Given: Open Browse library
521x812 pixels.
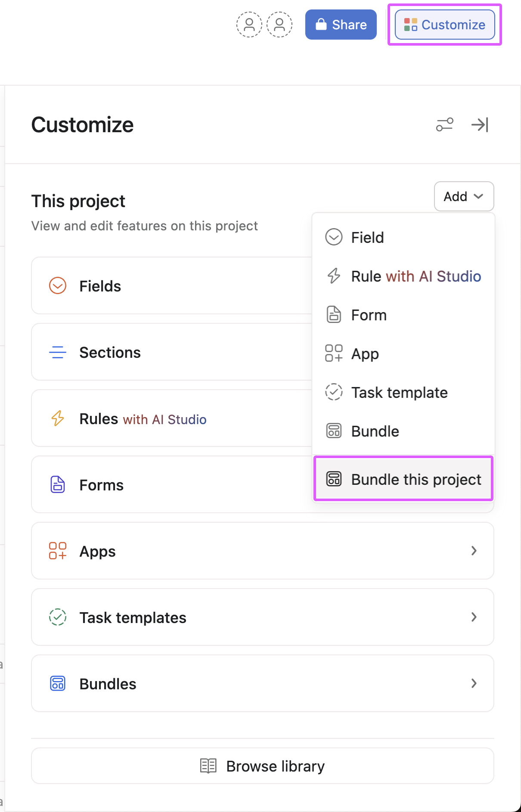Looking at the screenshot, I should coord(262,766).
